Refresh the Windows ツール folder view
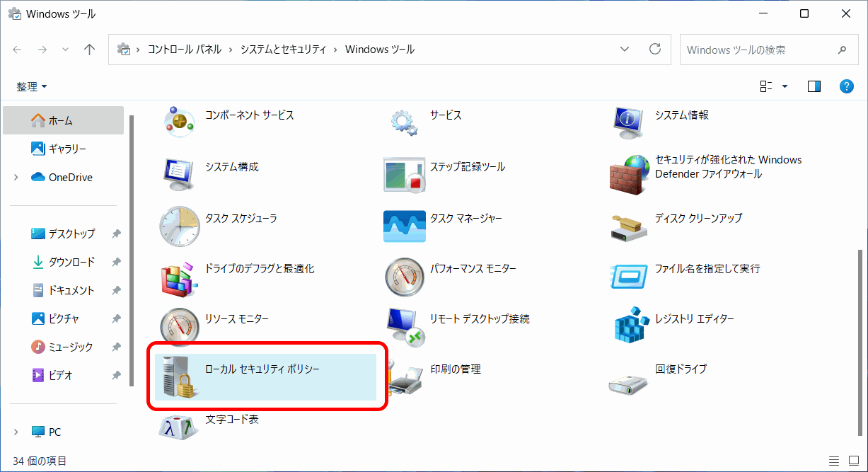This screenshot has height=472, width=868. (x=655, y=50)
